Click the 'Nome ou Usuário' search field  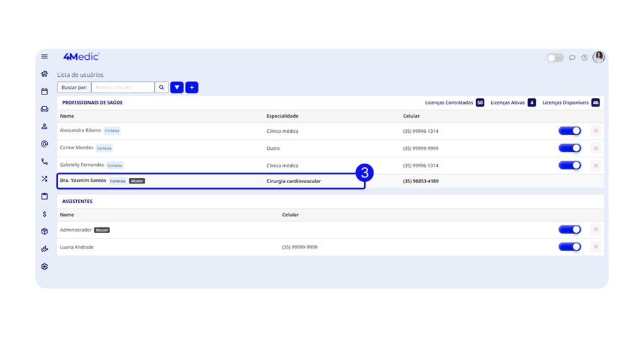123,87
